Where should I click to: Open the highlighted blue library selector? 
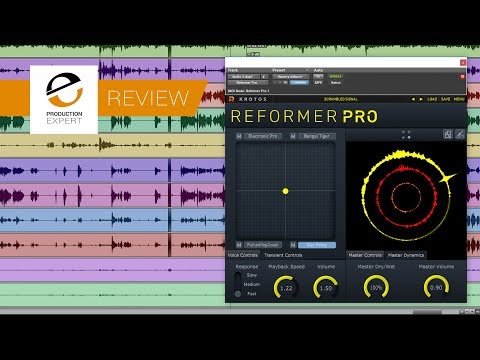(317, 245)
